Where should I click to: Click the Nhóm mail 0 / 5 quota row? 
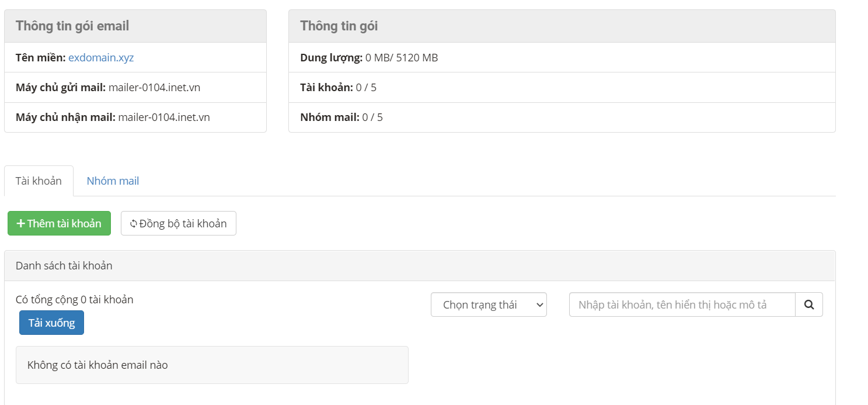[x=562, y=117]
